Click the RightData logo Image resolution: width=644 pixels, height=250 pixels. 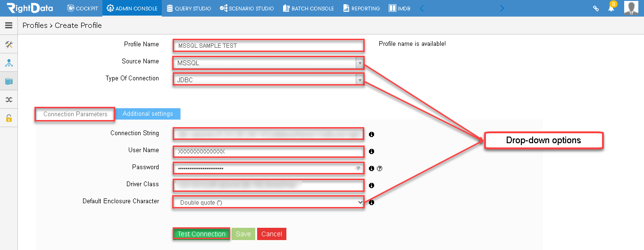pyautogui.click(x=30, y=8)
